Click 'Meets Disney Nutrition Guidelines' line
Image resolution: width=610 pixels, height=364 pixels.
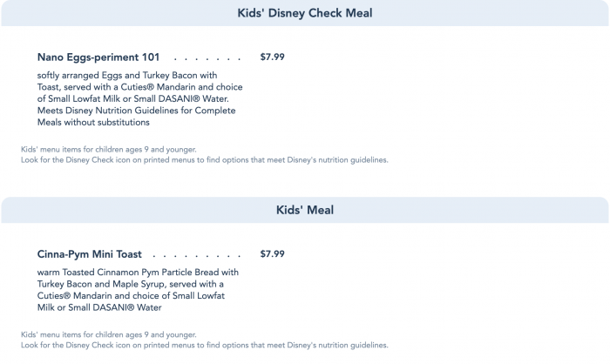click(x=137, y=111)
